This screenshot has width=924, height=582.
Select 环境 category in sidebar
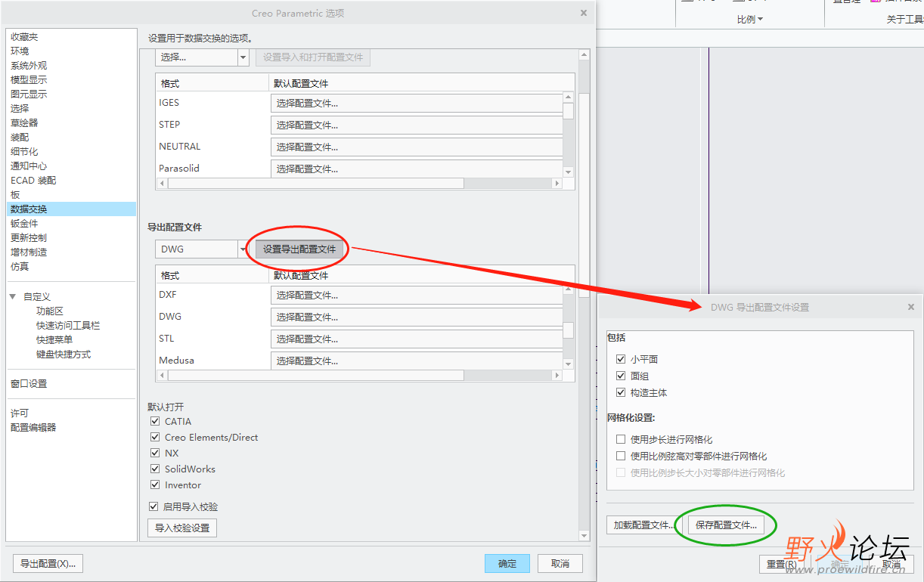(x=20, y=51)
